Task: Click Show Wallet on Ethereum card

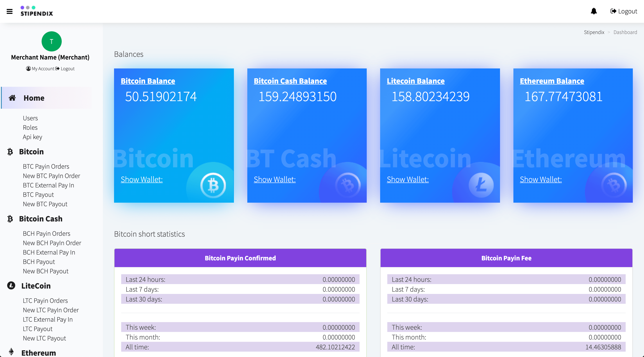Action: click(540, 179)
